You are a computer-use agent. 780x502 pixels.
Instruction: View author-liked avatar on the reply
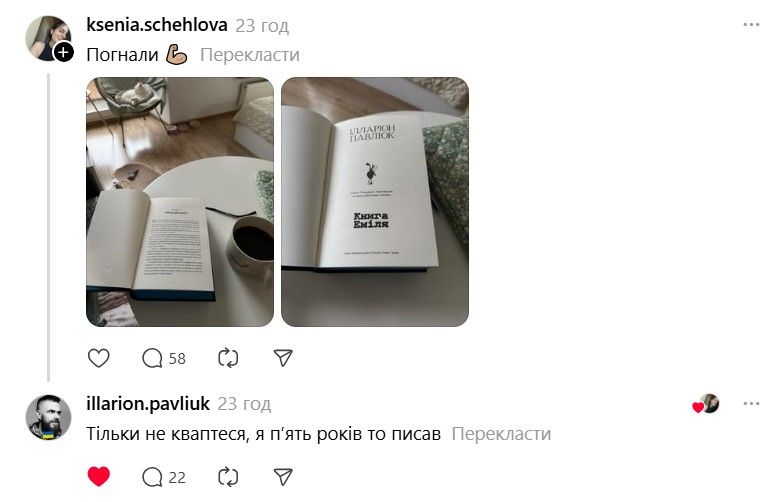710,403
